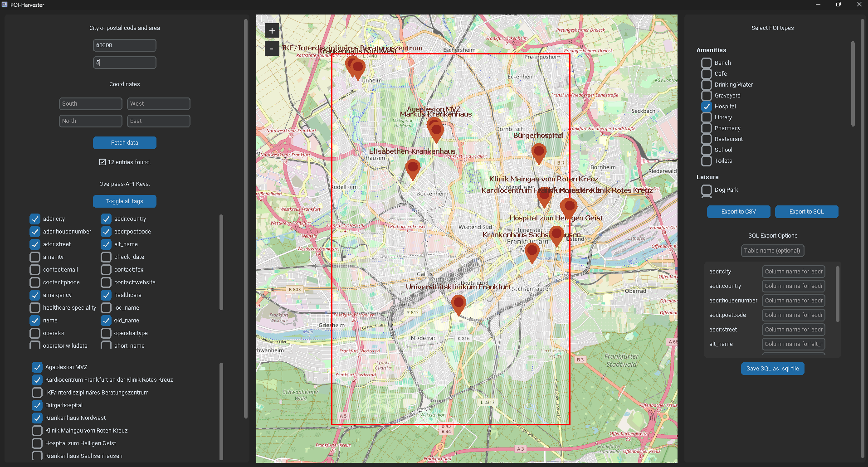Viewport: 868px width, 467px height.
Task: Click the Overpass keys list scrollbar
Action: coord(221,263)
